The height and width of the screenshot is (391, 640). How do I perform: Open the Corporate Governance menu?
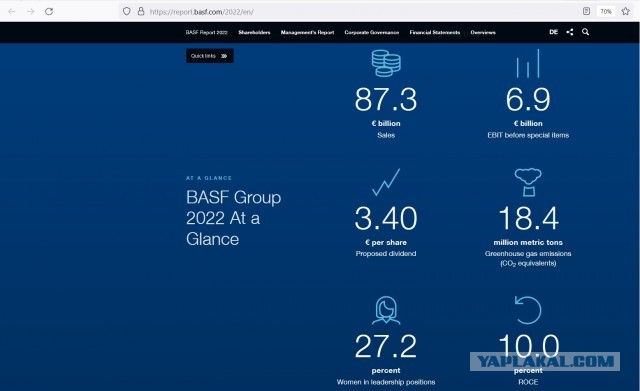point(371,32)
